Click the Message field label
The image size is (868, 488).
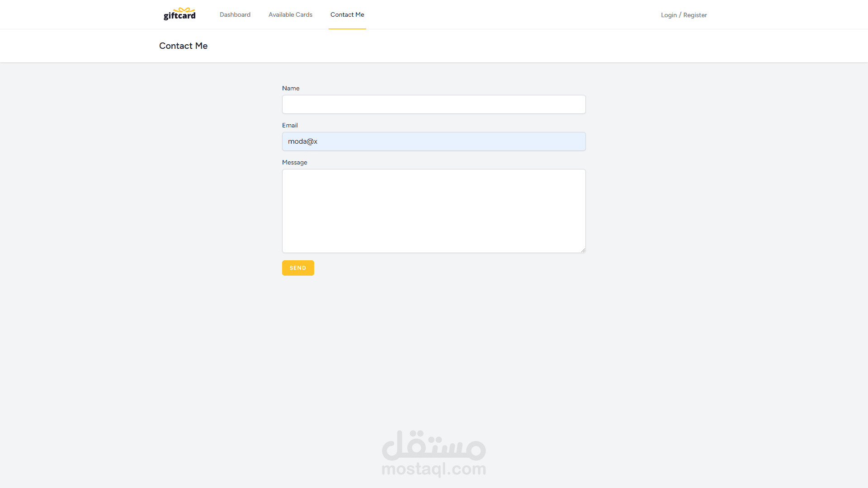point(294,162)
